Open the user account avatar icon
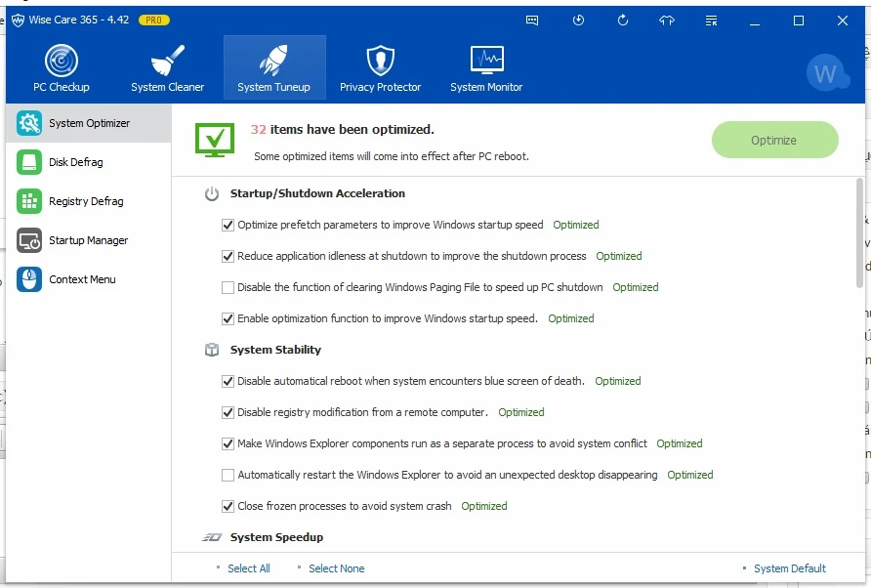Screen dimensions: 871x588 (x=825, y=73)
